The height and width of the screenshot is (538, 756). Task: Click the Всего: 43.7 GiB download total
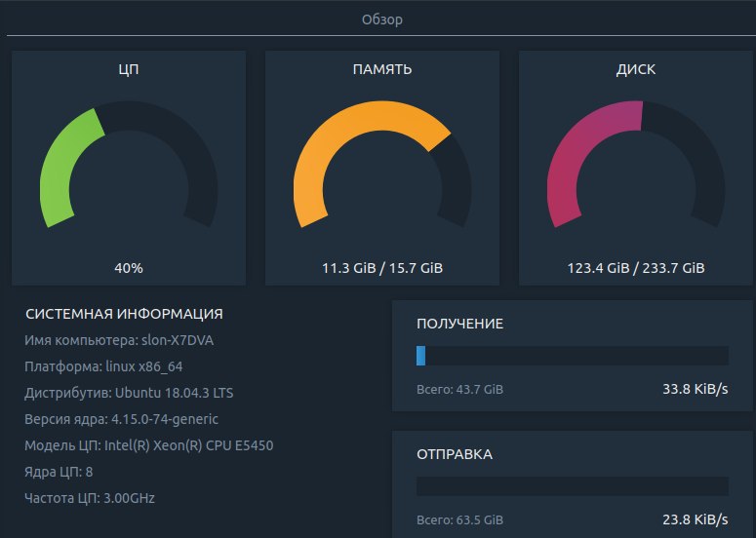pos(460,389)
